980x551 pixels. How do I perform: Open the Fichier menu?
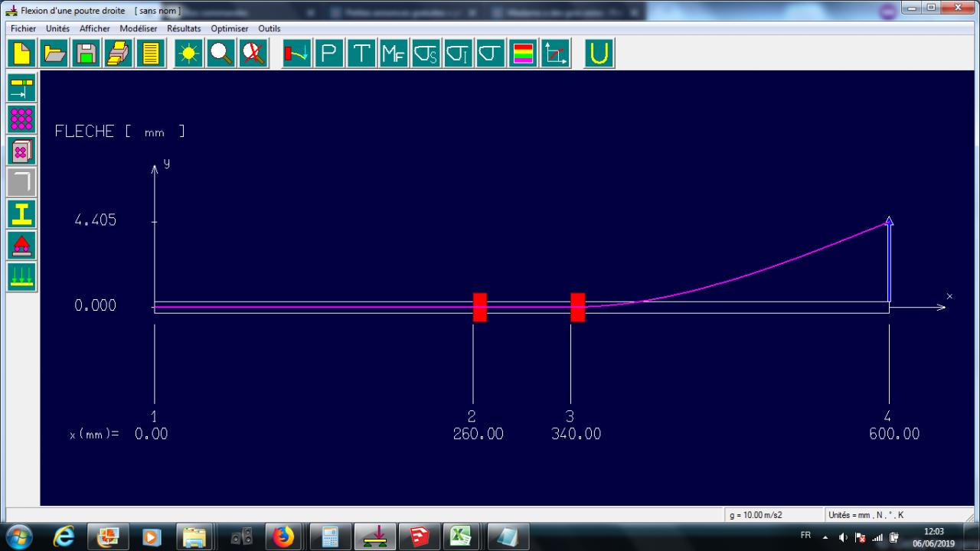pyautogui.click(x=23, y=28)
